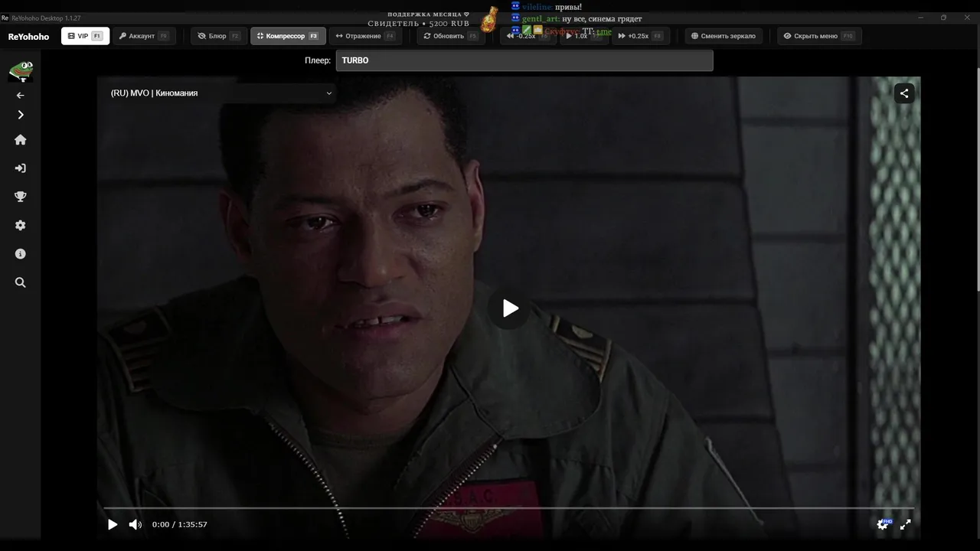
Task: Go back with the left arrow
Action: [21, 96]
